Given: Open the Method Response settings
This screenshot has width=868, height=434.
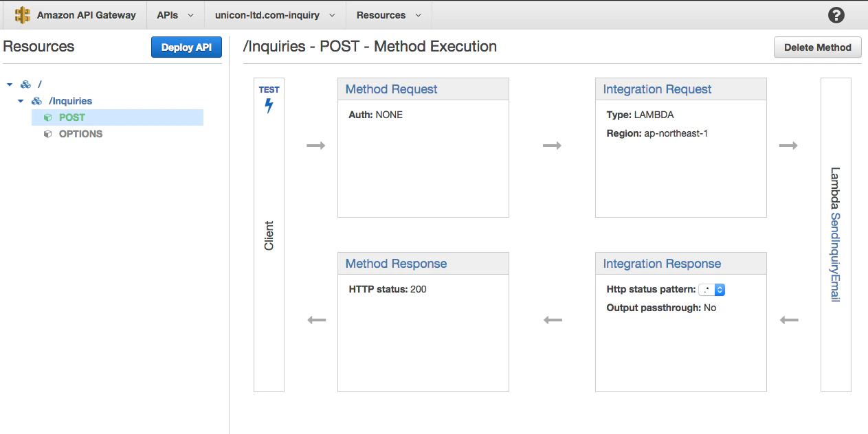Looking at the screenshot, I should tap(396, 264).
